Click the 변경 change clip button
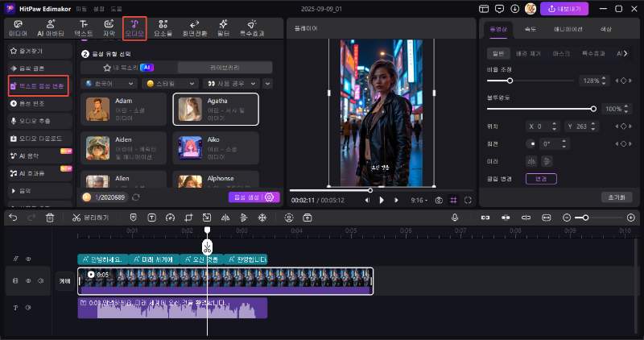 pyautogui.click(x=541, y=179)
